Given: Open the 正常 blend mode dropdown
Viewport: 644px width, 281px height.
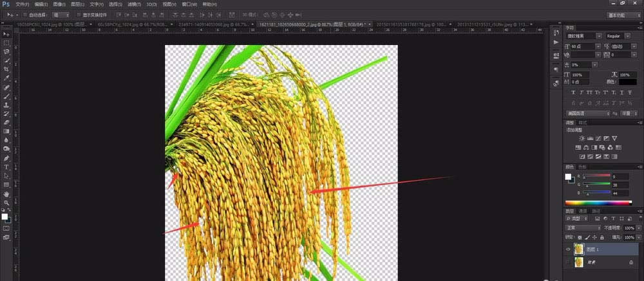Looking at the screenshot, I should coord(583,228).
